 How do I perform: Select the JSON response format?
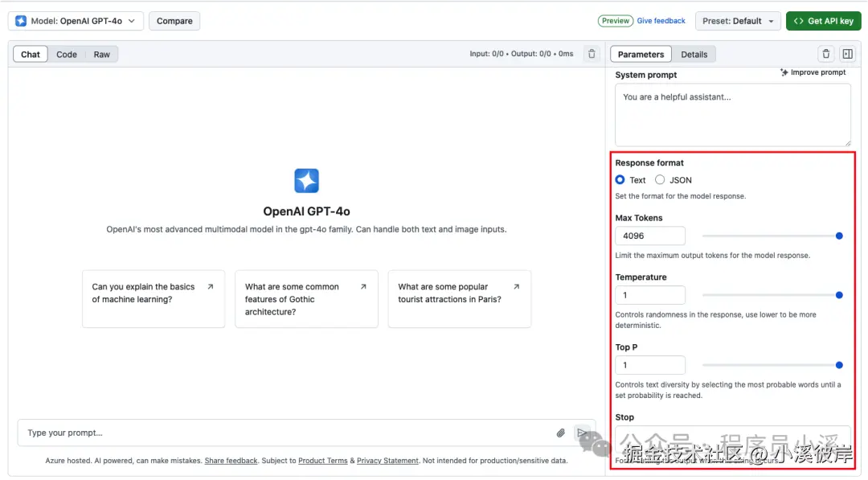(660, 180)
